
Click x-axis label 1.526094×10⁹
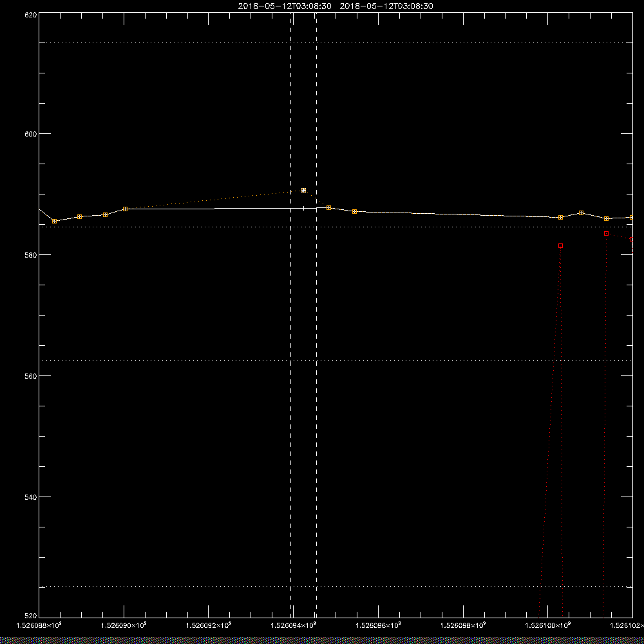tap(294, 625)
